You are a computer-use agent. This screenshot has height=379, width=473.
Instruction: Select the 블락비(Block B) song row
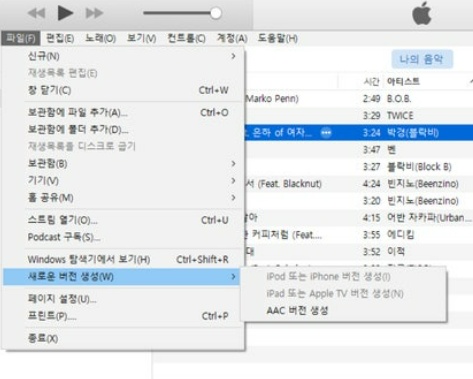click(x=359, y=167)
